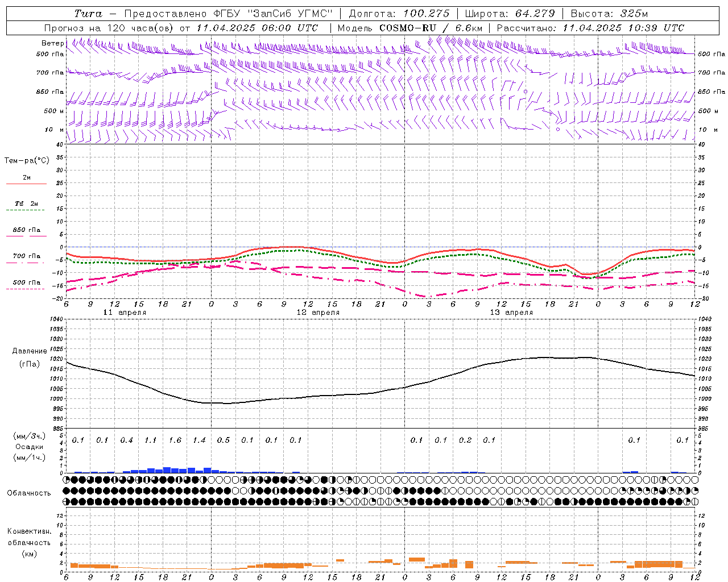Click the longitude value "Долгота: 100.275"
The width and height of the screenshot is (728, 582).
pos(399,14)
